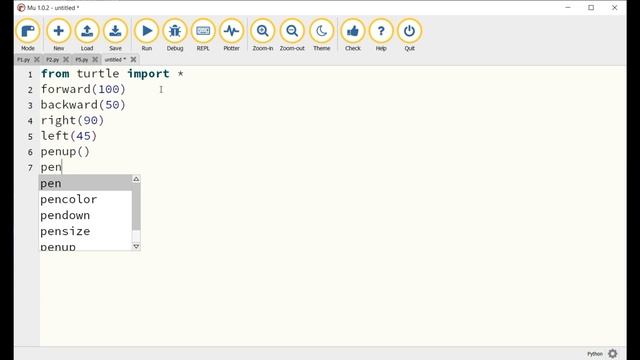Save the current script

click(x=115, y=35)
